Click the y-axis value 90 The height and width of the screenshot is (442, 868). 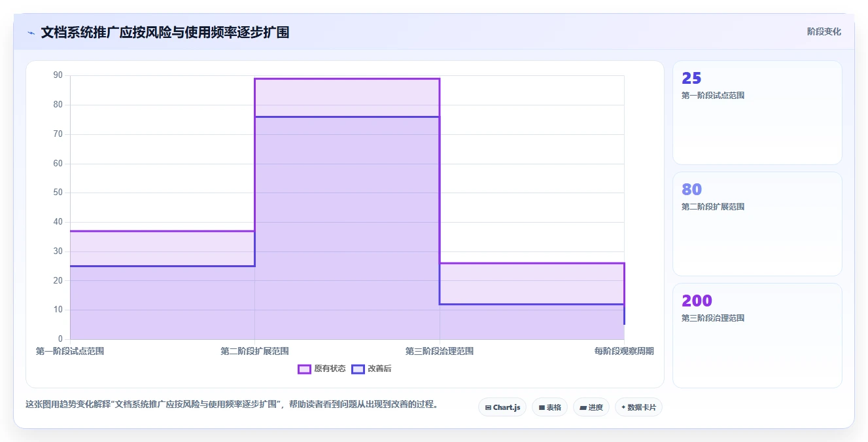58,75
